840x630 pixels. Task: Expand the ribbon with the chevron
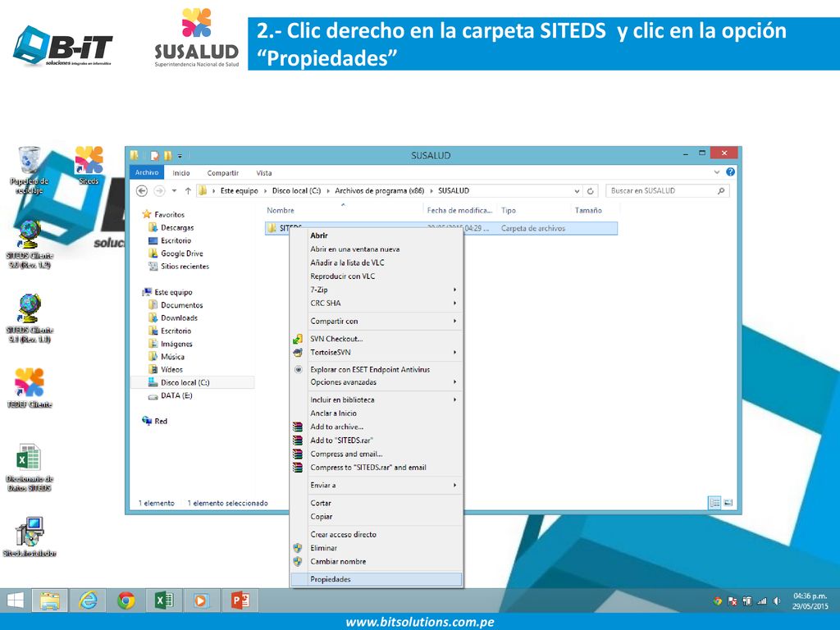point(717,172)
